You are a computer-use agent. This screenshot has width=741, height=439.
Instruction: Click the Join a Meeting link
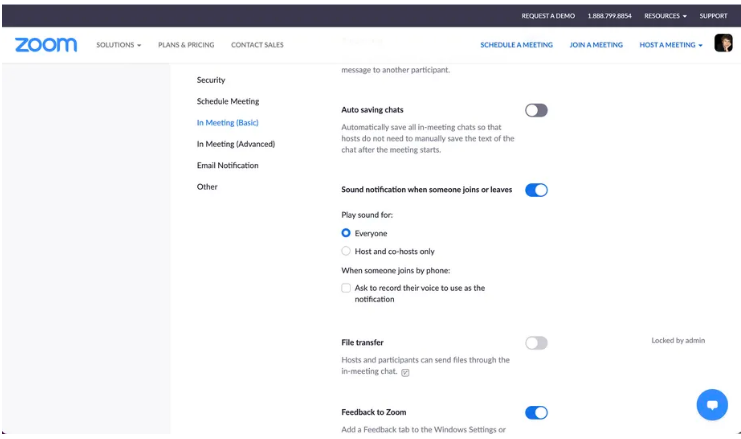click(x=595, y=45)
